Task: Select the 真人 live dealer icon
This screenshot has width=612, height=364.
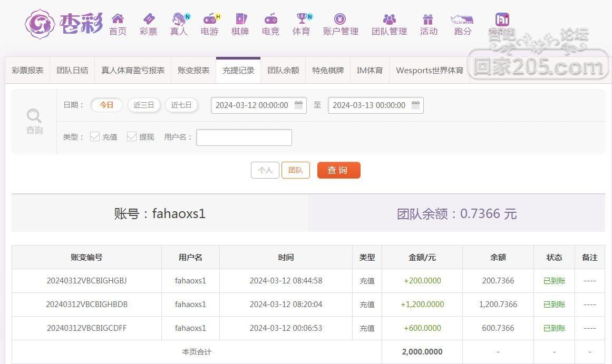Action: [x=179, y=19]
